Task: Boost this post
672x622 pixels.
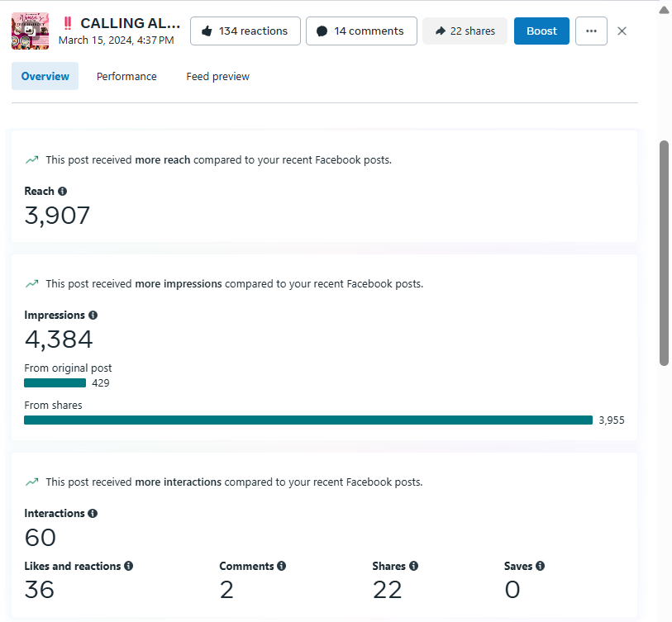Action: (541, 31)
